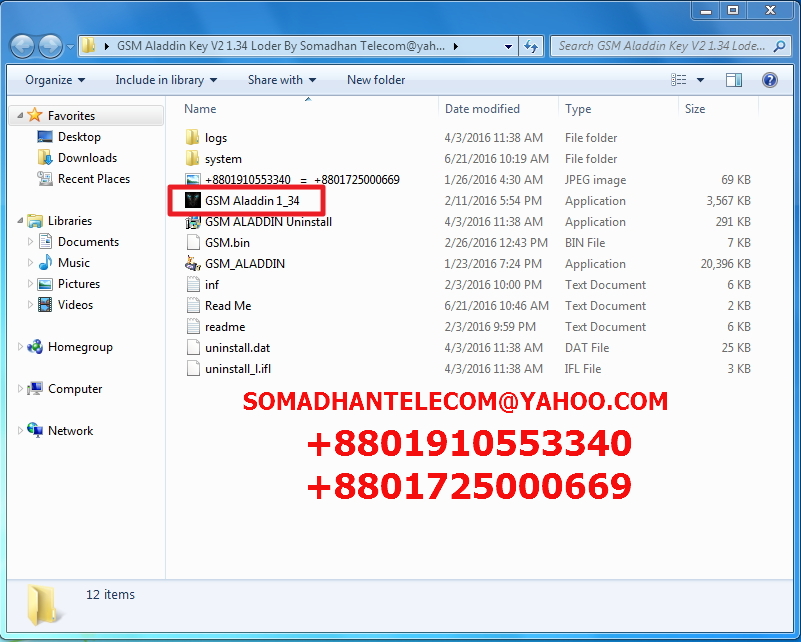801x642 pixels.
Task: Click the blue Help icon
Action: pos(770,80)
